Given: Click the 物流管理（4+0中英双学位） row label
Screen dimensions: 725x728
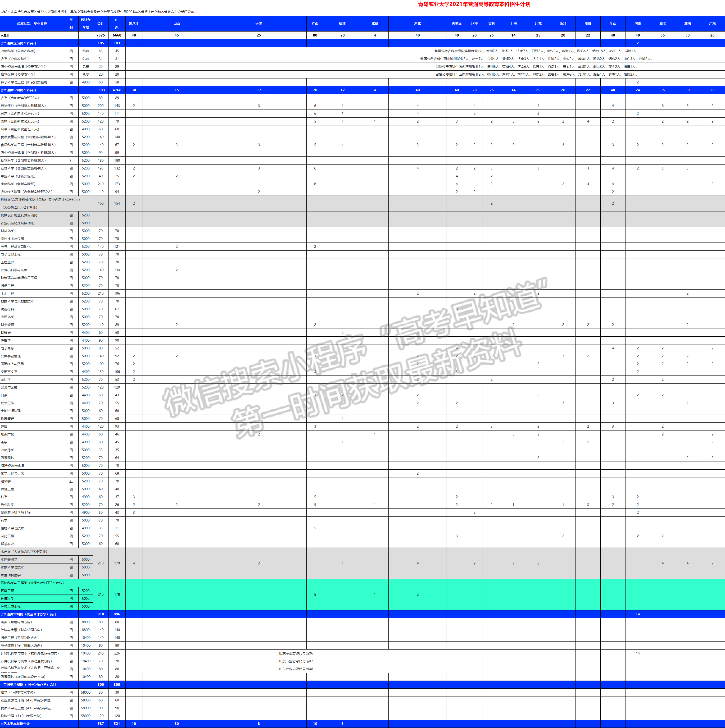Looking at the screenshot, I should (22, 716).
